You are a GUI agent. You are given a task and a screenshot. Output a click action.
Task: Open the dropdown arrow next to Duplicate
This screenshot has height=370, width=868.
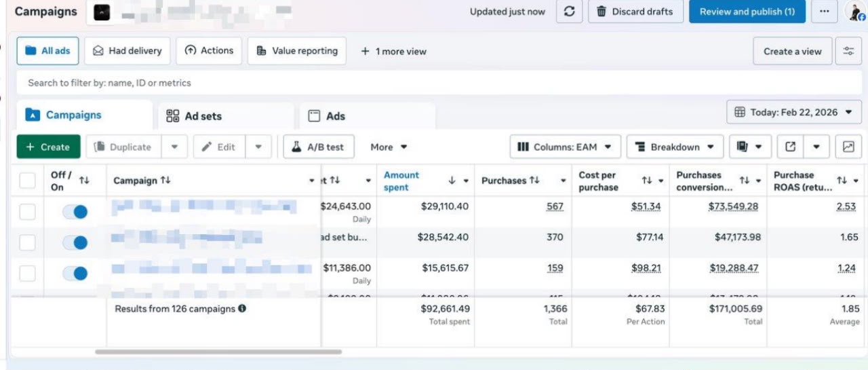coord(174,147)
